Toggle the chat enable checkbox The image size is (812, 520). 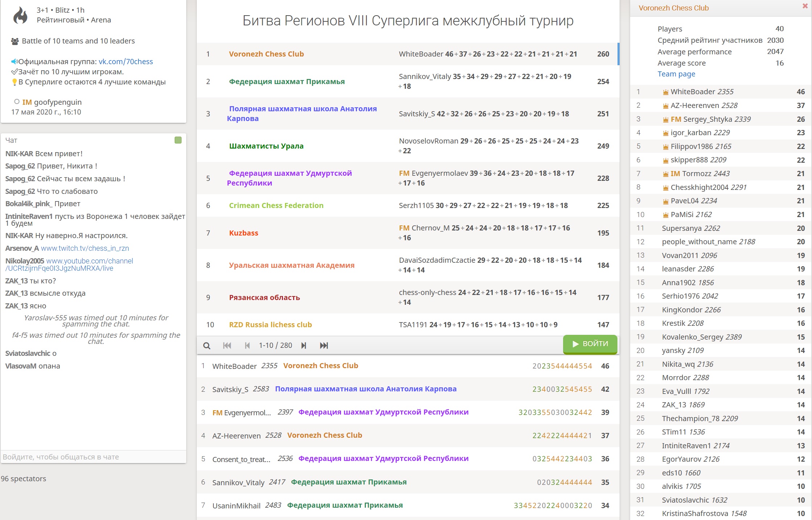[178, 140]
